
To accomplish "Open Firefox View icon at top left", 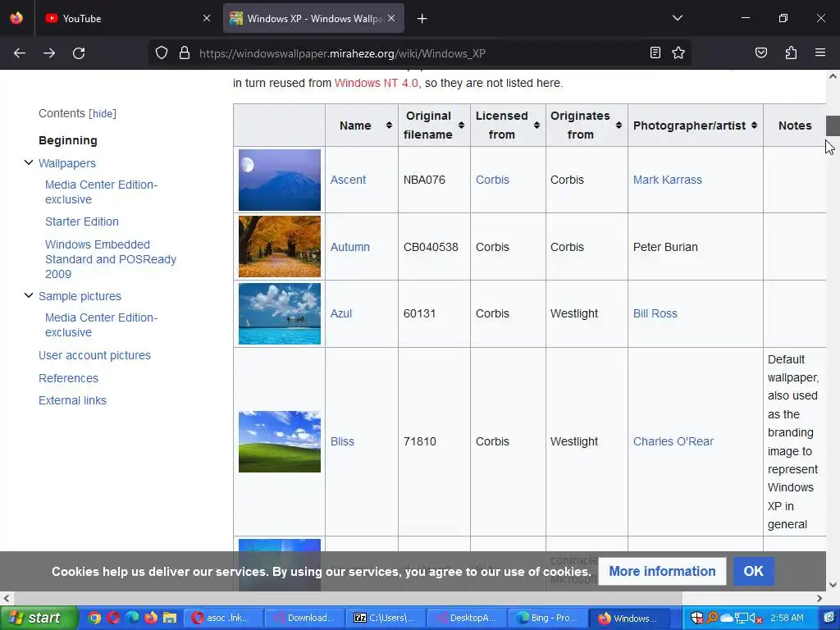I will click(x=16, y=18).
